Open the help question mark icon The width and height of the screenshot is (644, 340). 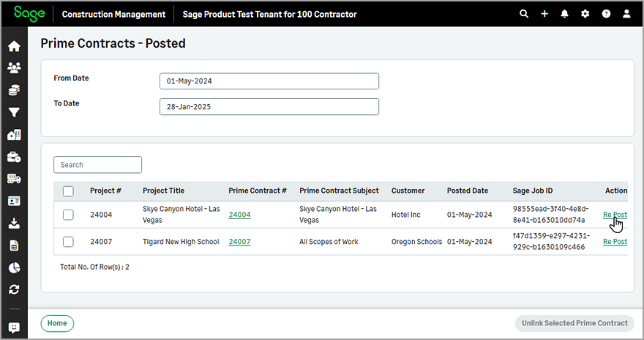click(606, 14)
